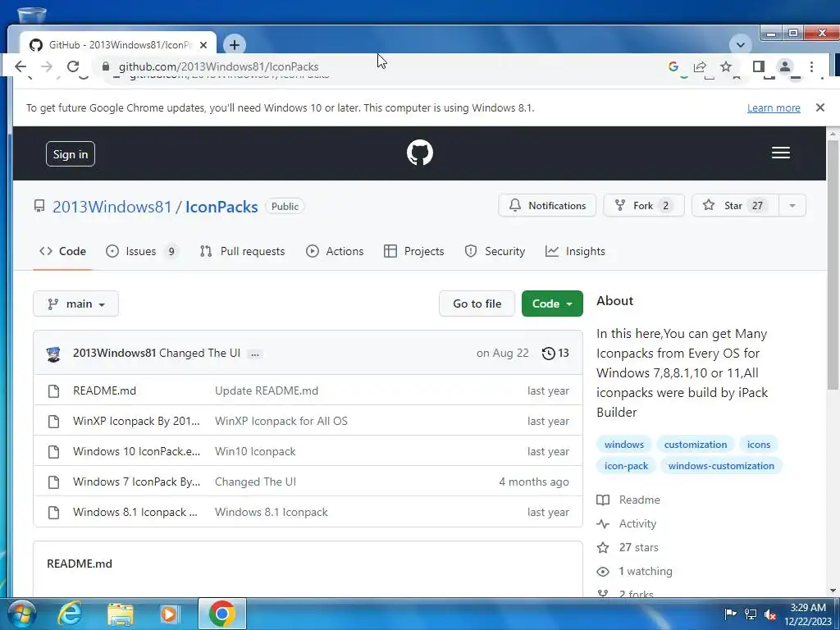
Task: Open the hamburger menu in GitHub header
Action: point(781,153)
